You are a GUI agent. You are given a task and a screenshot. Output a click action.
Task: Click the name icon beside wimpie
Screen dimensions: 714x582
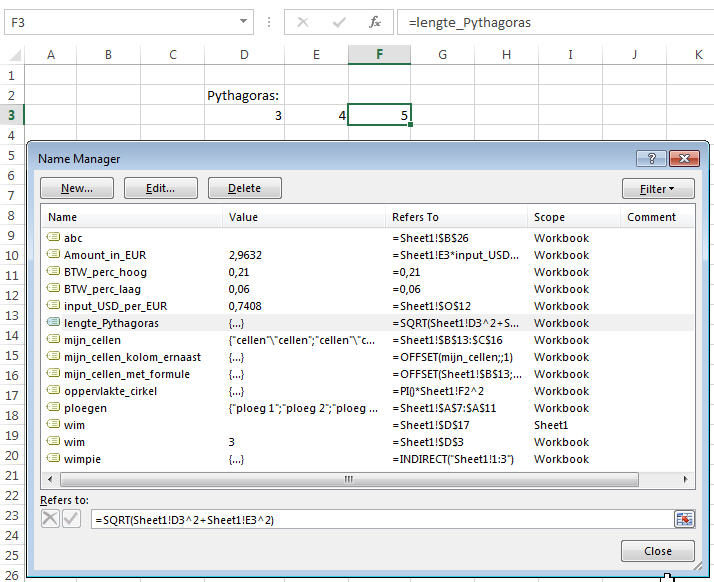tap(53, 458)
